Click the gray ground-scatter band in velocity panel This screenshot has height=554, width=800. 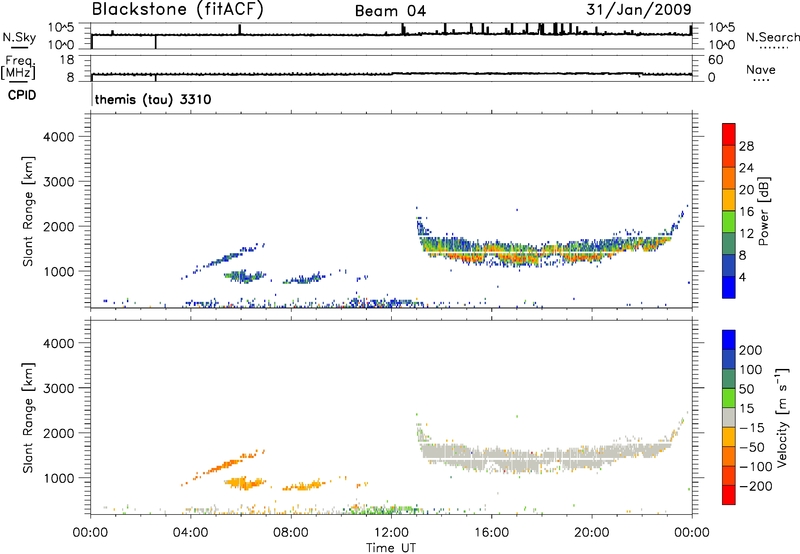point(546,455)
